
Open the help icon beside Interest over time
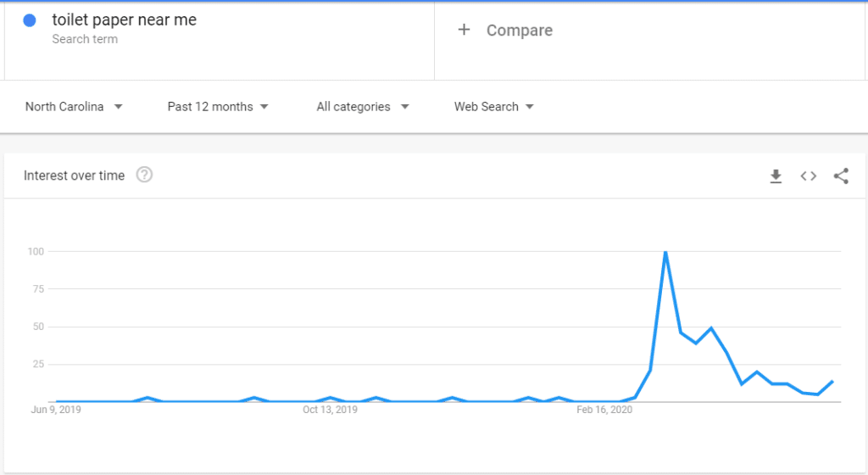pyautogui.click(x=144, y=175)
